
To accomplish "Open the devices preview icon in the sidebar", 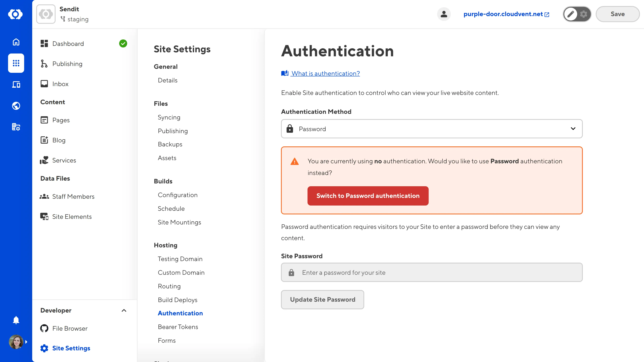I will [x=16, y=84].
